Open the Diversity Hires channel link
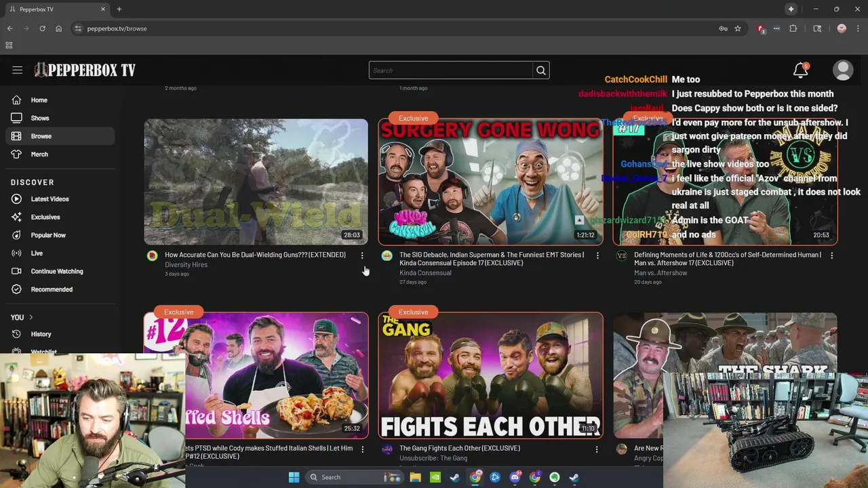The height and width of the screenshot is (488, 868). pos(186,265)
